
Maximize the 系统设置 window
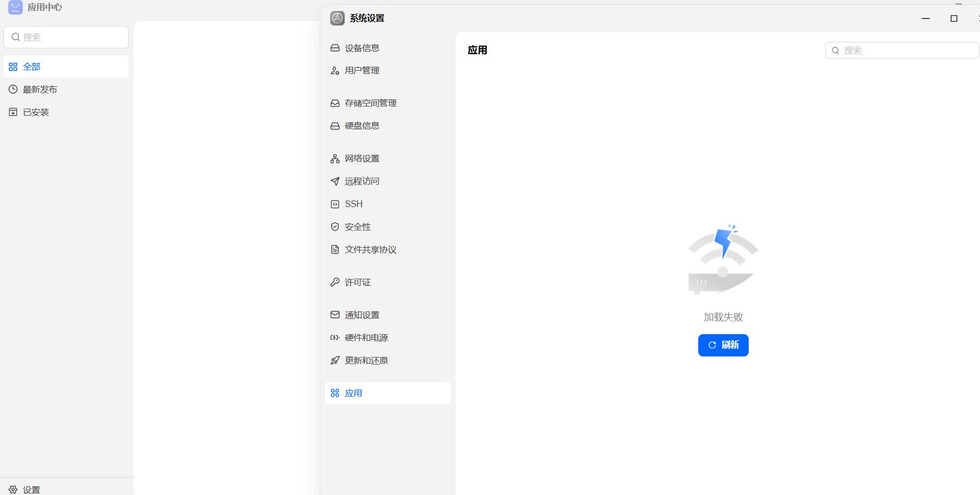[954, 18]
